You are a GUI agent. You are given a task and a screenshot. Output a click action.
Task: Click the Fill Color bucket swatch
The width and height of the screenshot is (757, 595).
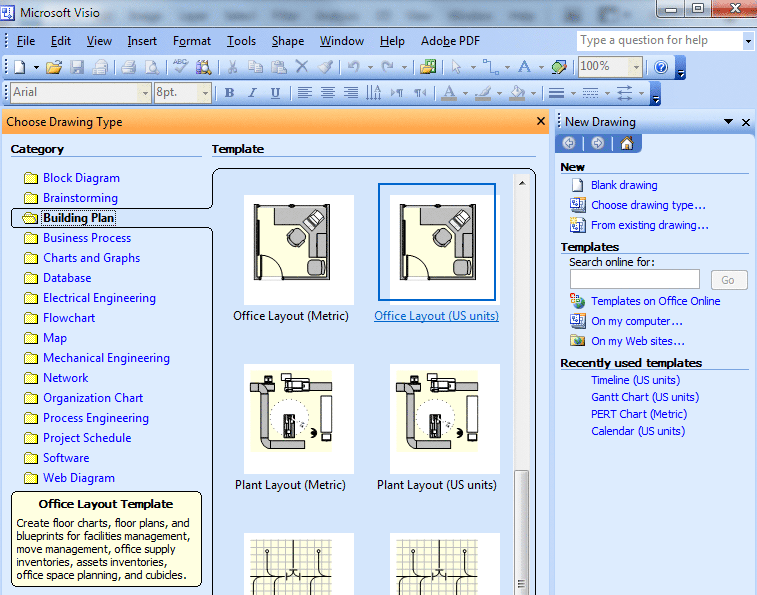[x=517, y=93]
